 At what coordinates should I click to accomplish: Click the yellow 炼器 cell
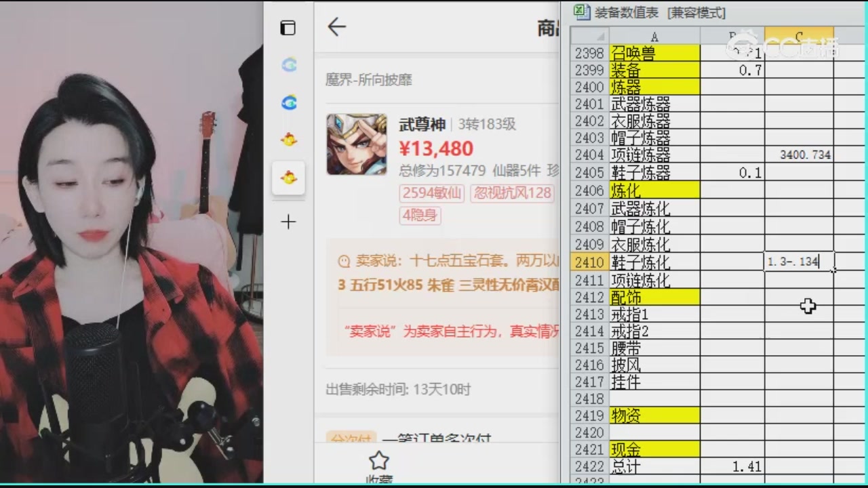pos(654,87)
